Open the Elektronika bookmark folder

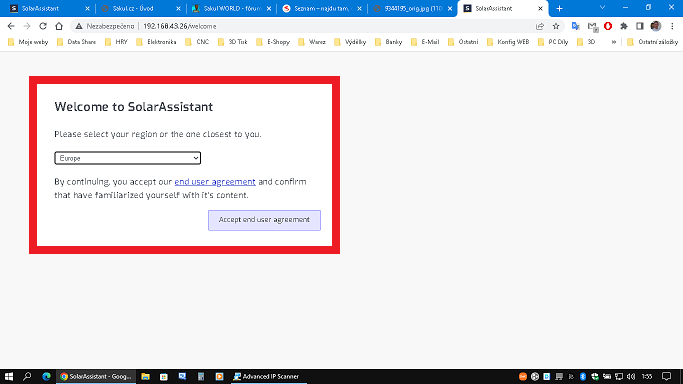(156, 42)
